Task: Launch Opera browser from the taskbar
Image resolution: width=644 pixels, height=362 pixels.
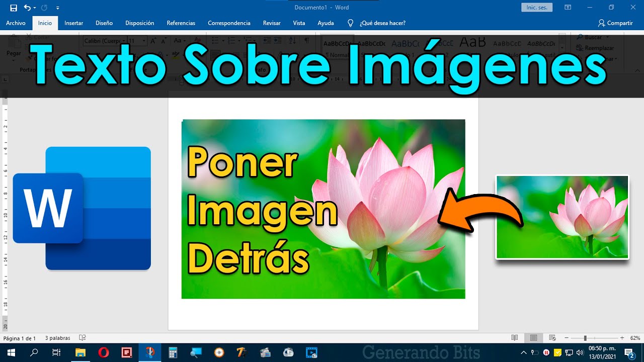Action: (104, 352)
